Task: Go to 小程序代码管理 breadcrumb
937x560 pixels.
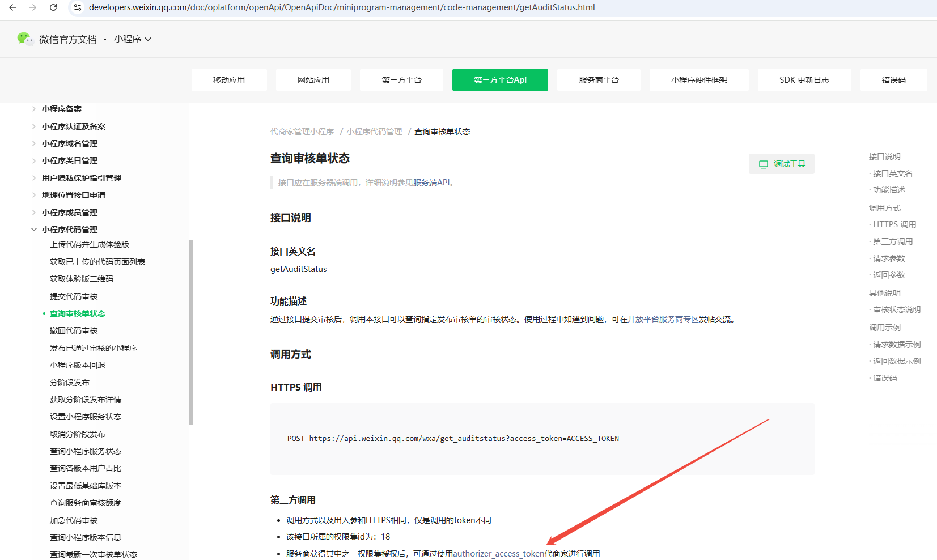Action: (x=375, y=131)
